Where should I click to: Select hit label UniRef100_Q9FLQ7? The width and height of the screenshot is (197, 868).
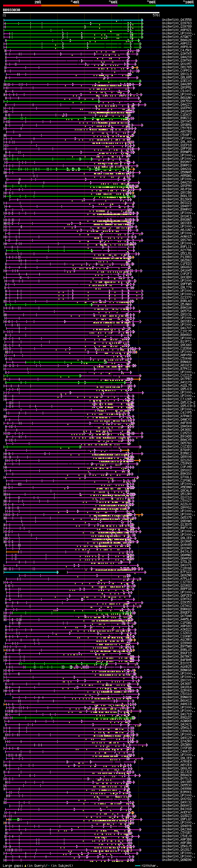(177, 819)
